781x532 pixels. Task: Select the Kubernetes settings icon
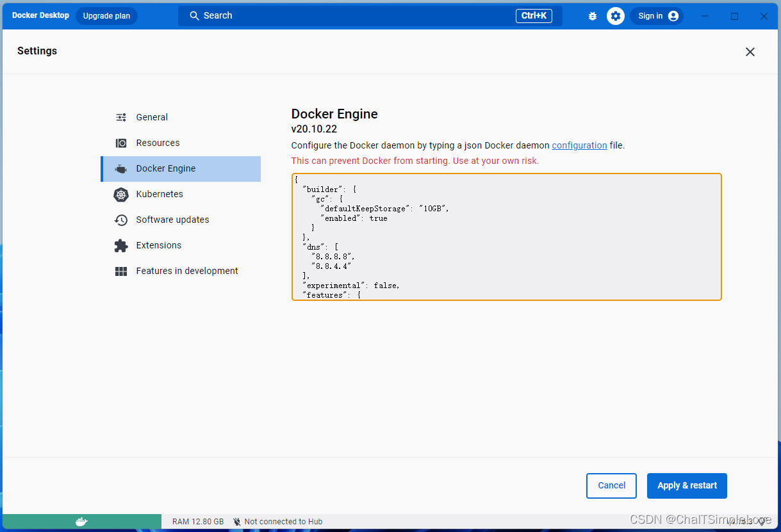coord(120,194)
